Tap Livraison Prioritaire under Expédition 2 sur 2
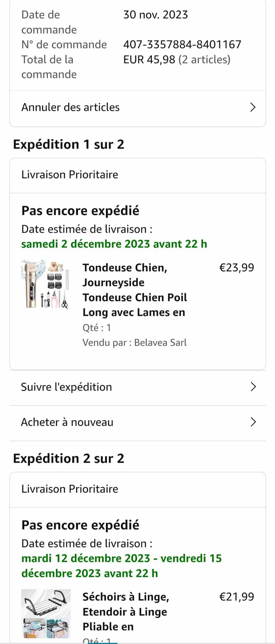 pyautogui.click(x=70, y=489)
